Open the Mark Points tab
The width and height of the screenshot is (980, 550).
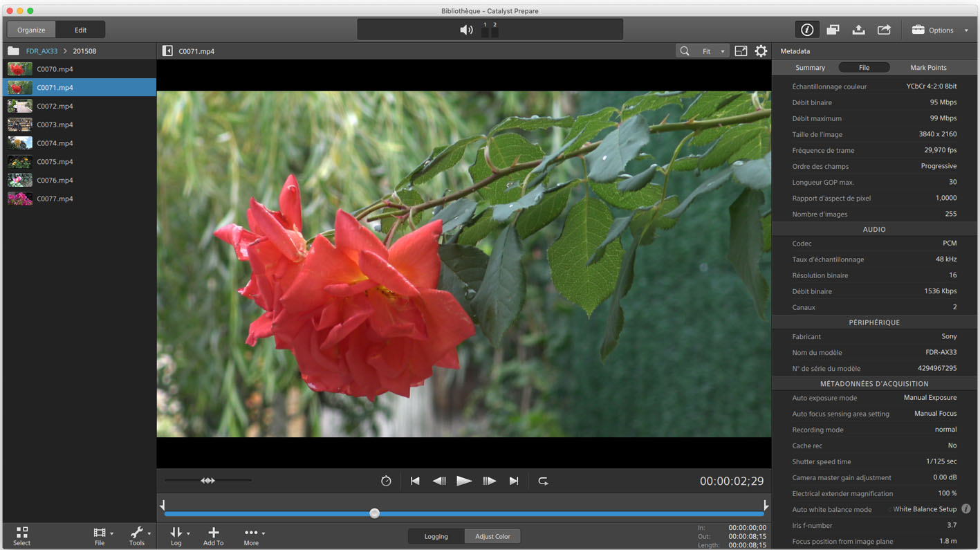coord(928,68)
